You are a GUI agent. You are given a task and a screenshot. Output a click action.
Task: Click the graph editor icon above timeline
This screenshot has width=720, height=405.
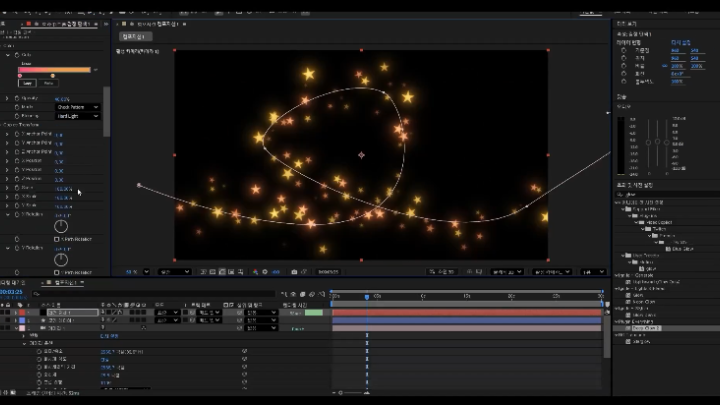[321, 294]
